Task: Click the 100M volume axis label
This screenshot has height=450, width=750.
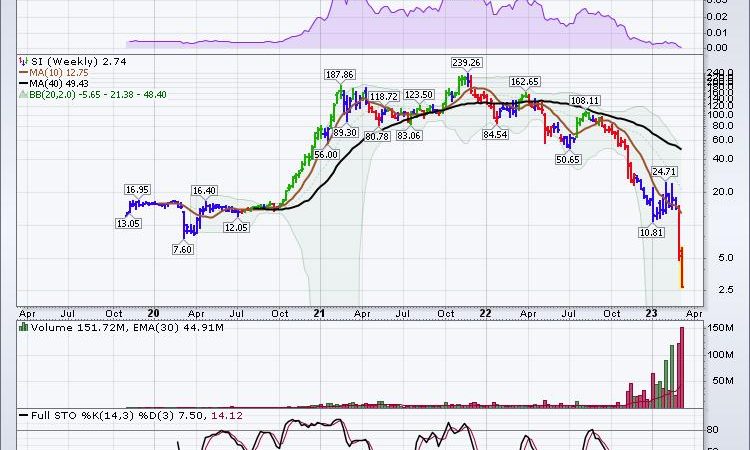Action: [720, 355]
